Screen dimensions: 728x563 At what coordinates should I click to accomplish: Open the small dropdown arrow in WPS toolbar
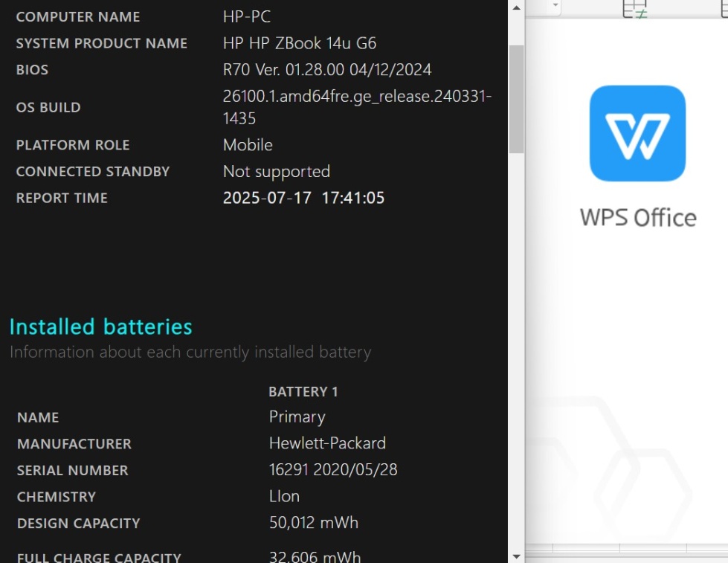click(555, 5)
